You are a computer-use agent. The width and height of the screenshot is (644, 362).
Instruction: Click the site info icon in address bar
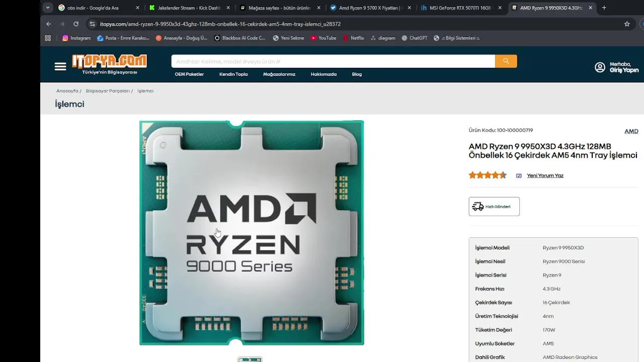92,24
